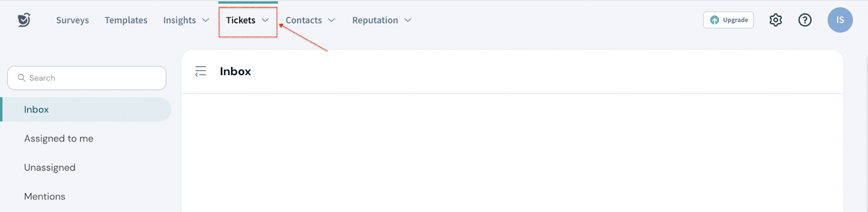Collapse sidebar with the Inbox list icon

pyautogui.click(x=201, y=71)
